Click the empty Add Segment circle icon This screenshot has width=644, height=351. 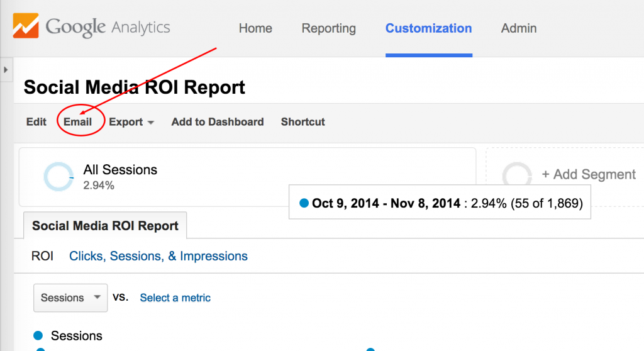[x=517, y=175]
